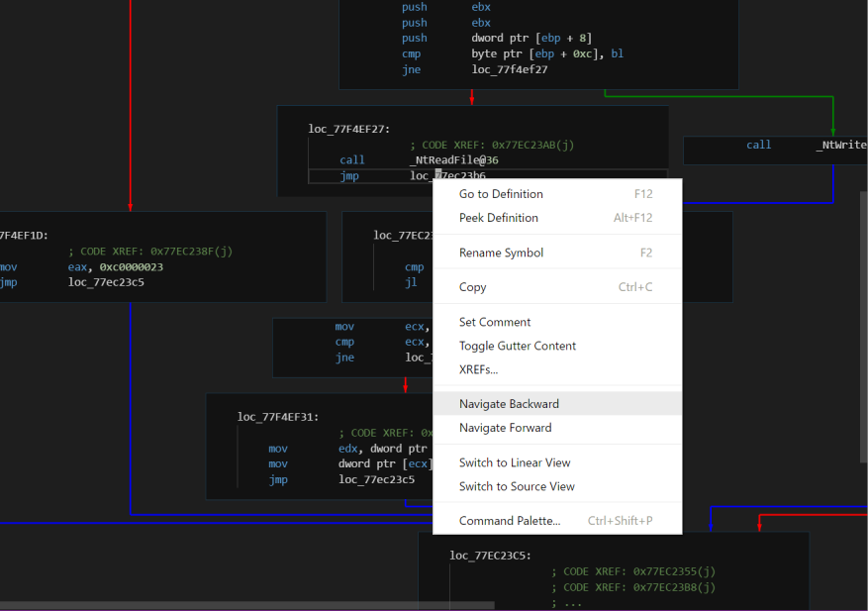Image resolution: width=868 pixels, height=611 pixels.
Task: Click loc_77ec23c5 jump target in loc_77F4EF31 block
Action: pos(376,479)
